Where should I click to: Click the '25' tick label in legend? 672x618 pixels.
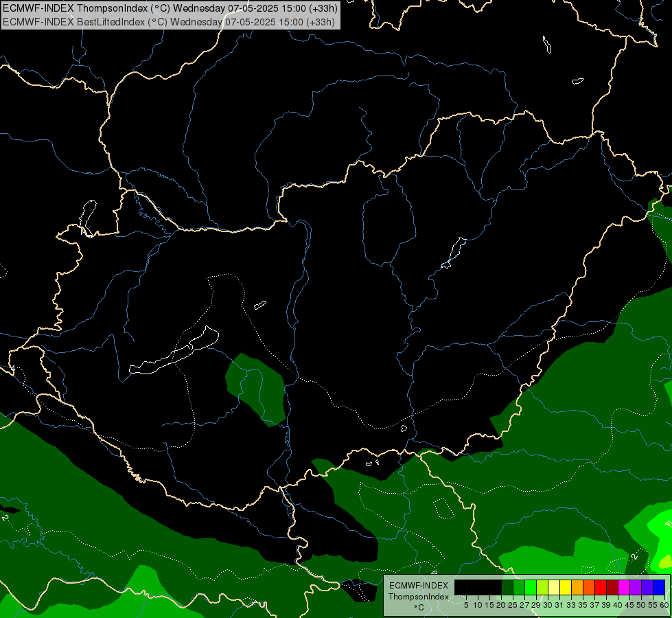click(x=513, y=605)
